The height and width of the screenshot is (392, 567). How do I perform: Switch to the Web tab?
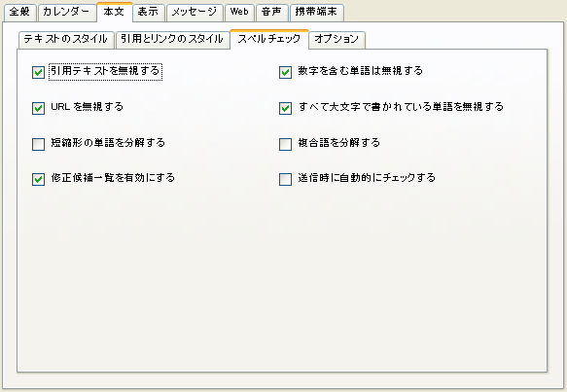tap(239, 13)
